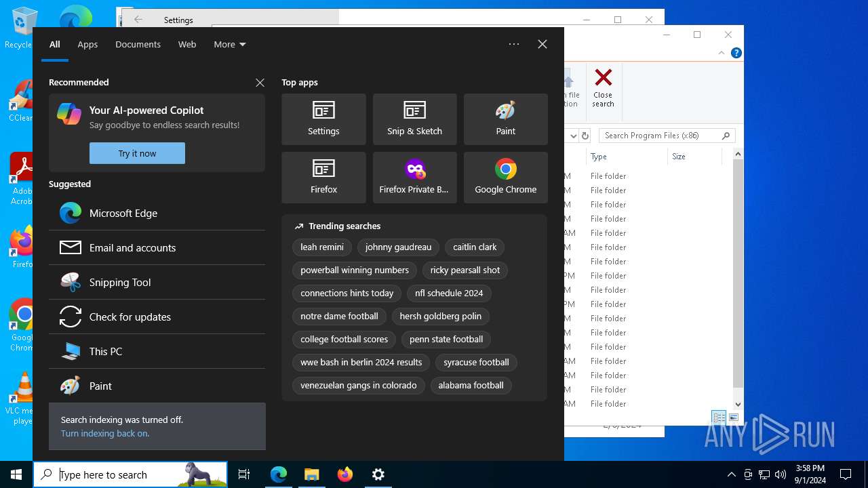
Task: Open Google Chrome tile
Action: click(x=505, y=178)
